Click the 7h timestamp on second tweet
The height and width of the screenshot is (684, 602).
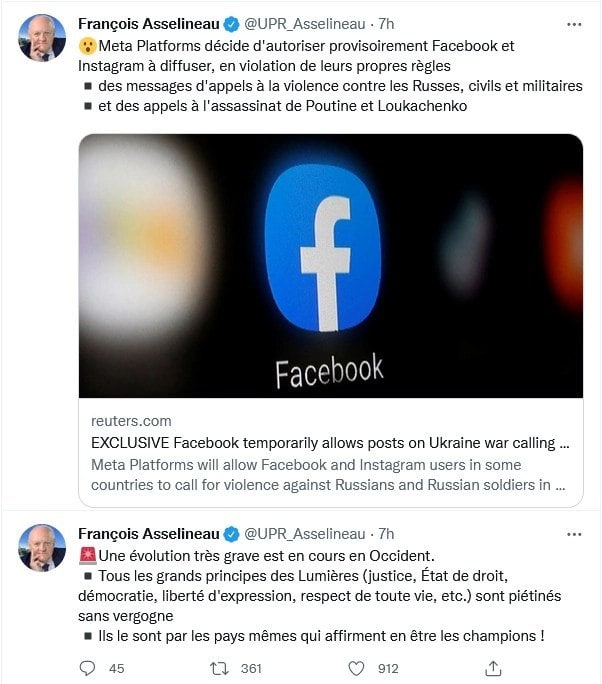387,534
